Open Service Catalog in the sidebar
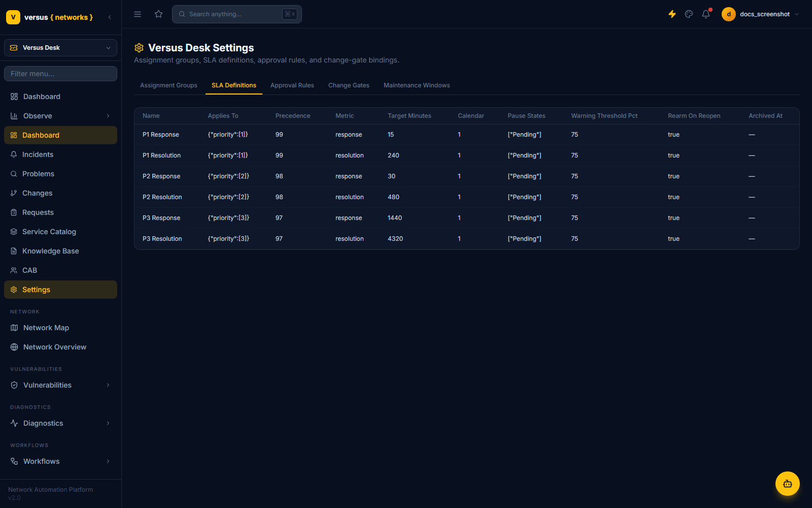 [x=60, y=232]
